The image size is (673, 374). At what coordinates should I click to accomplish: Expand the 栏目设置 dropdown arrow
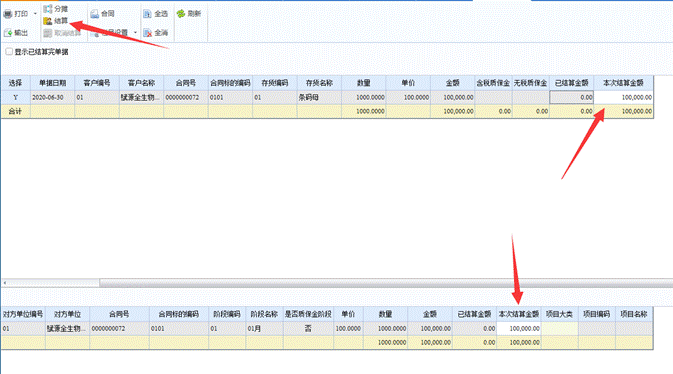135,33
